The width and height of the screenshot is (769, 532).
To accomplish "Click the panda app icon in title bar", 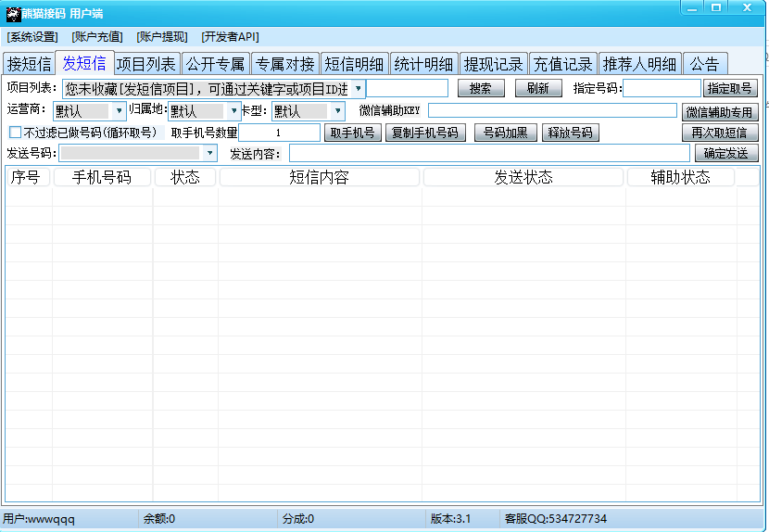I will coord(13,14).
